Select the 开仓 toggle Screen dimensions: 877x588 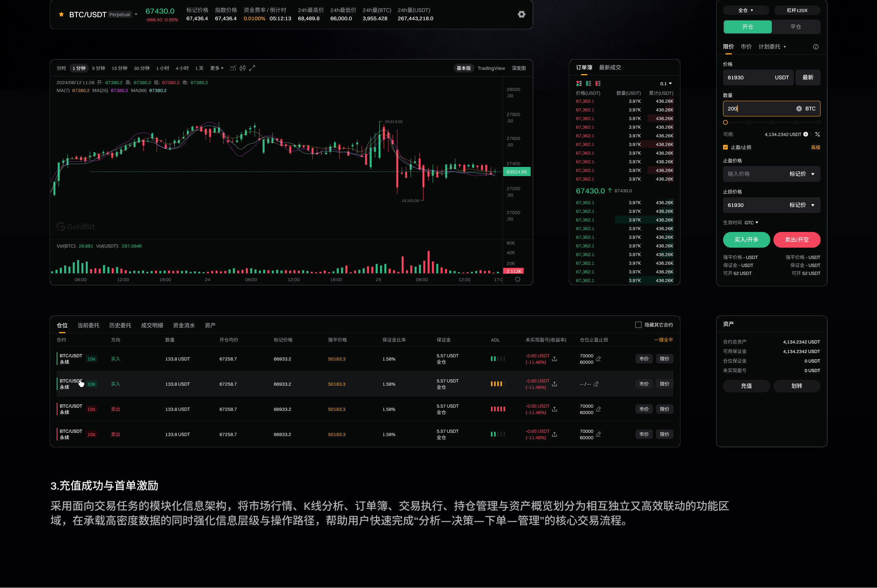pyautogui.click(x=747, y=27)
